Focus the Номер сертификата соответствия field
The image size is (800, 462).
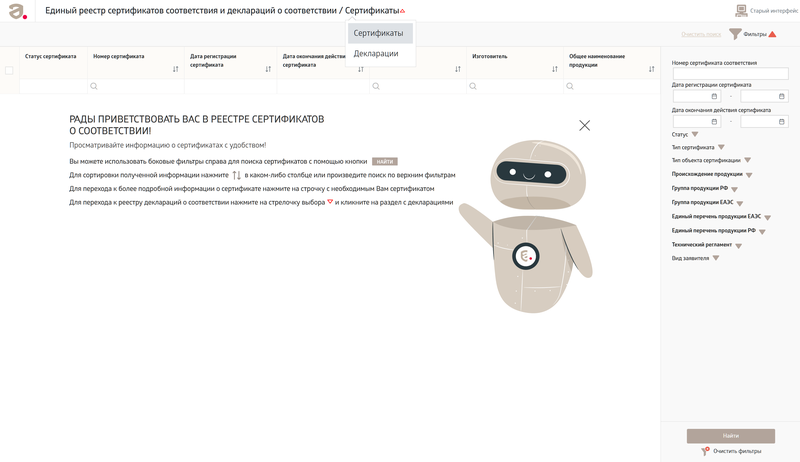pyautogui.click(x=731, y=73)
